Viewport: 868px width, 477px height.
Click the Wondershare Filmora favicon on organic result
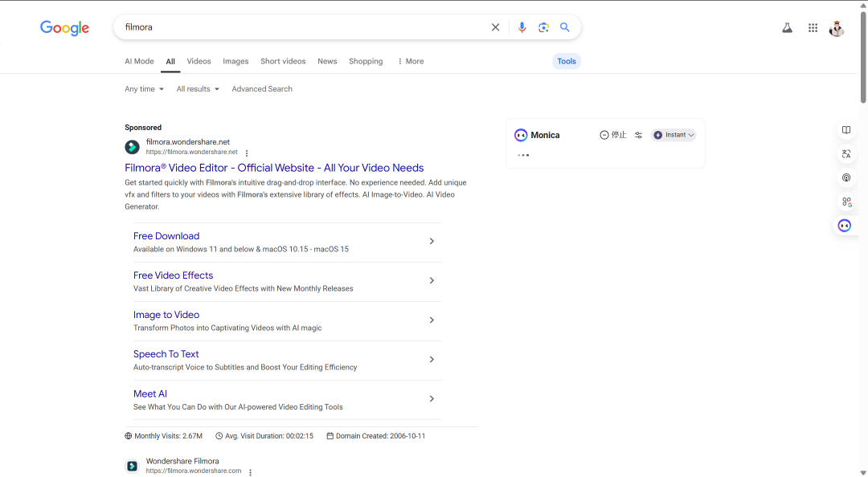coord(133,466)
